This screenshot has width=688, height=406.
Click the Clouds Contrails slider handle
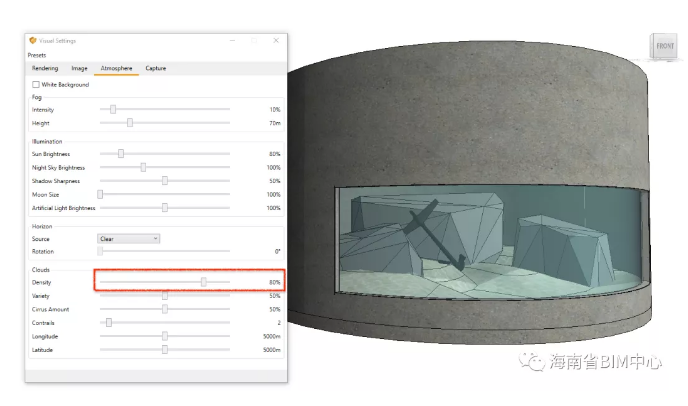pyautogui.click(x=109, y=323)
